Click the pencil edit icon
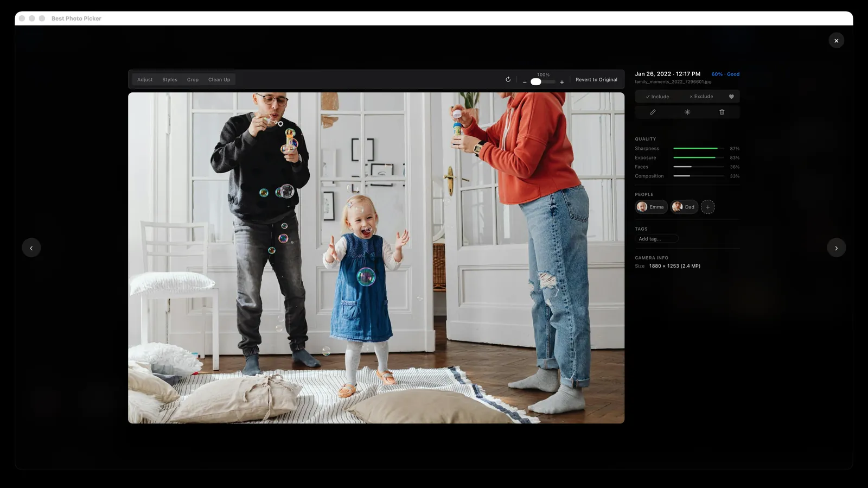Image resolution: width=868 pixels, height=488 pixels. (x=653, y=112)
